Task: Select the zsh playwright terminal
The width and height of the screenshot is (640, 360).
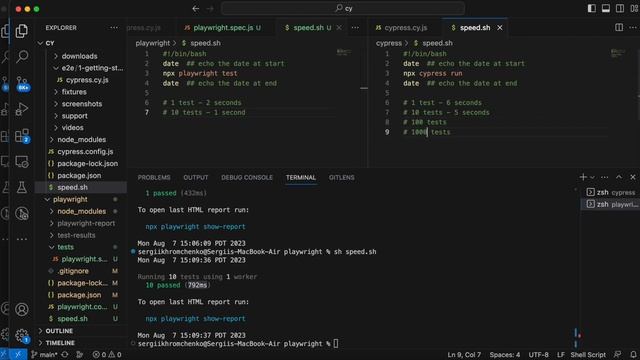Action: [x=610, y=204]
